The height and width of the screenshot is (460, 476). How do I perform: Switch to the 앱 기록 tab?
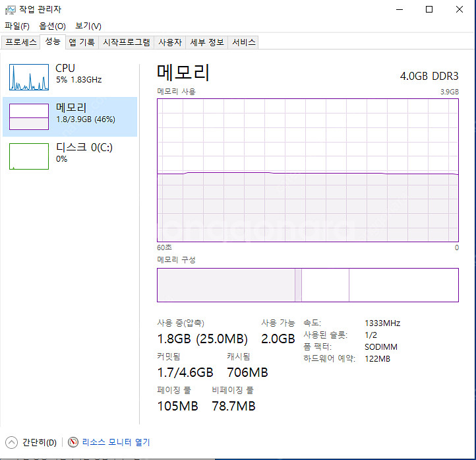pyautogui.click(x=82, y=42)
